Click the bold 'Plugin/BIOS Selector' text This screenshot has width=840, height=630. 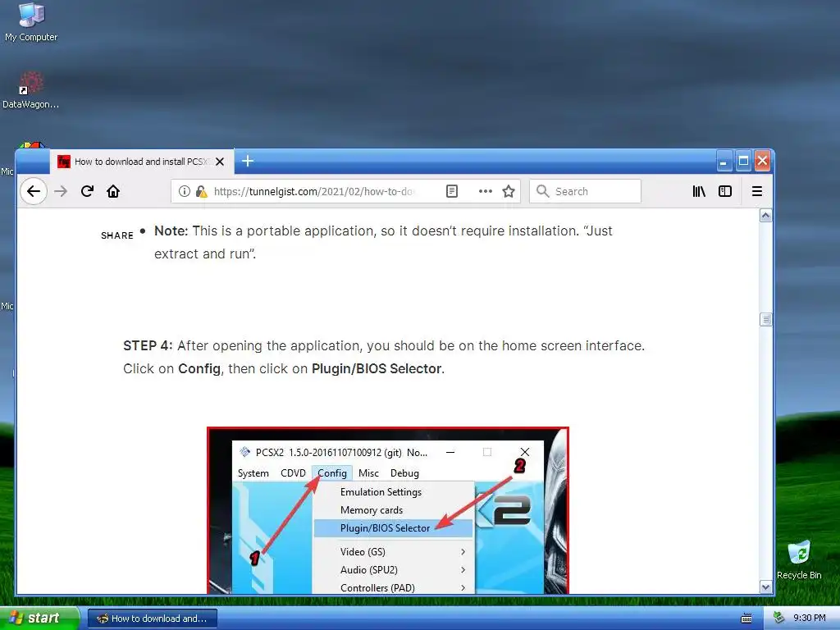(x=377, y=368)
